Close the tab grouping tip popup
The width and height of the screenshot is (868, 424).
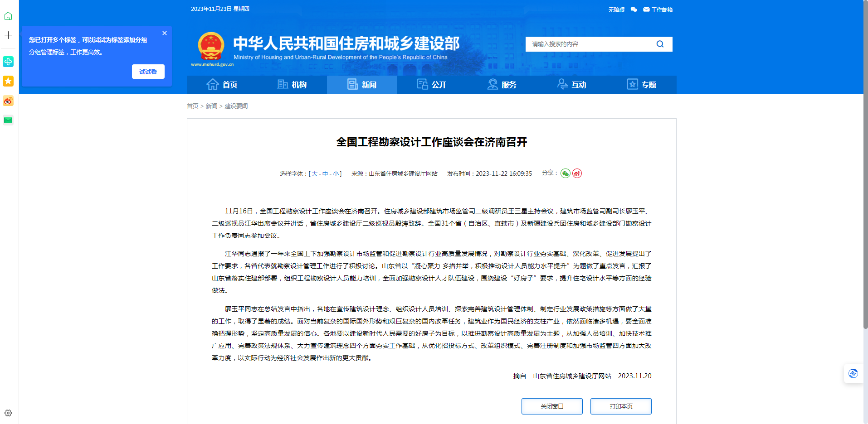pyautogui.click(x=165, y=33)
